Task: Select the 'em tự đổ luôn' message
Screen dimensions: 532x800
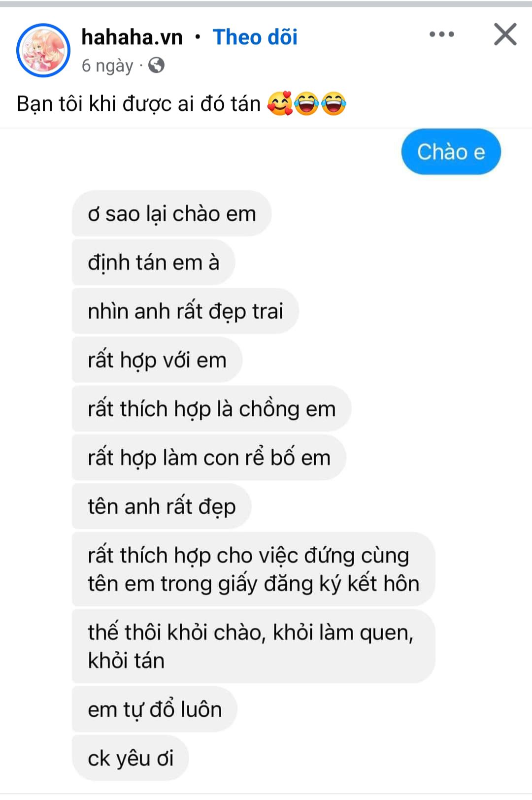Action: 155,709
